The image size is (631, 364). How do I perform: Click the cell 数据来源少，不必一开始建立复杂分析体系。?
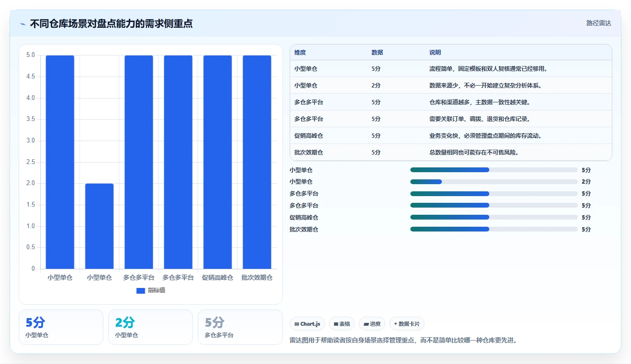coord(485,86)
